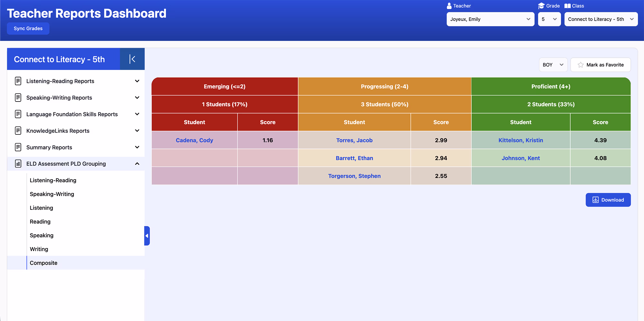Click the download icon on Download button
This screenshot has height=321, width=644.
click(x=596, y=200)
